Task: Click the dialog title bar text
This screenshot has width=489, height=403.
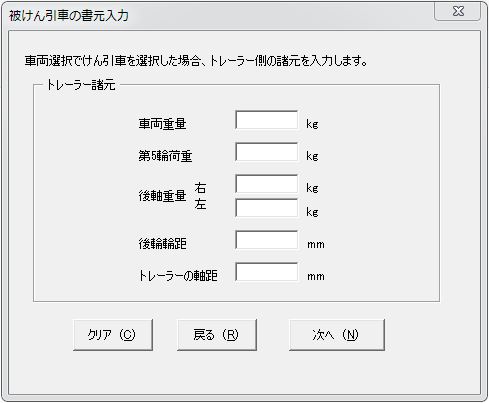Action: [69, 16]
